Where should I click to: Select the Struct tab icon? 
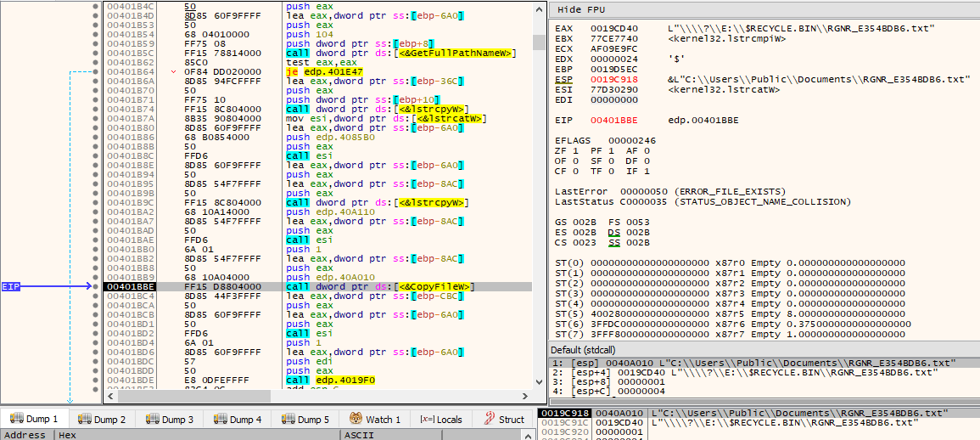490,419
